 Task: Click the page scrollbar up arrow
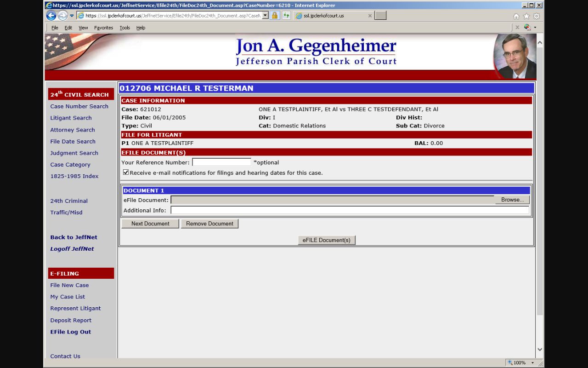[x=540, y=42]
